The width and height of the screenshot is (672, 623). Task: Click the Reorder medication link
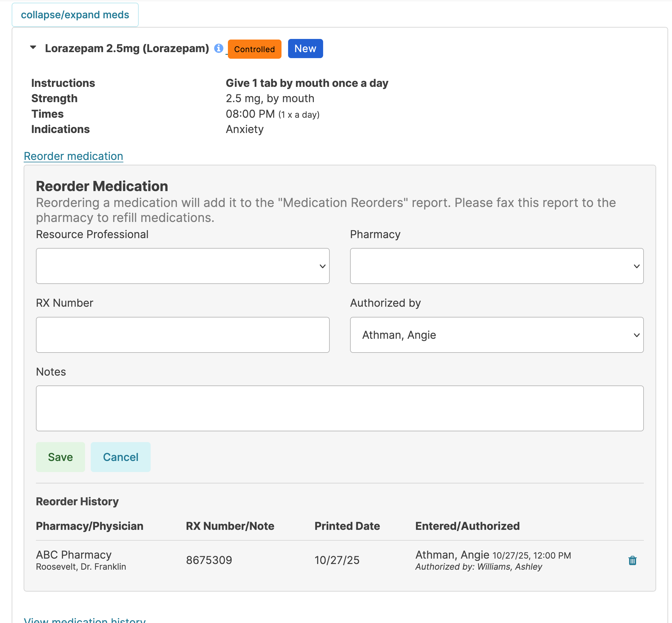pyautogui.click(x=73, y=156)
